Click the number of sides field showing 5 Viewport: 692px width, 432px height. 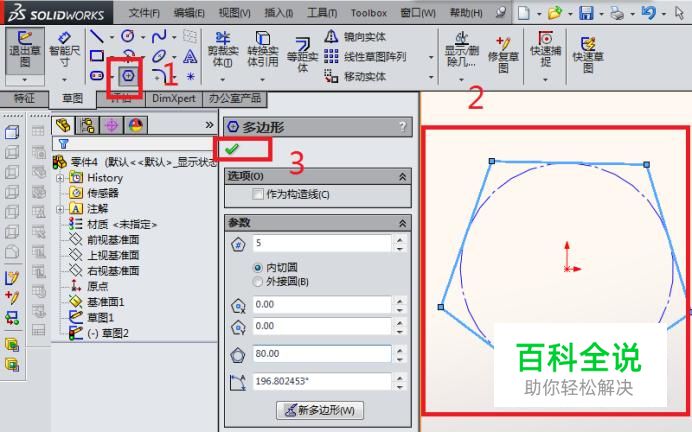pyautogui.click(x=322, y=243)
